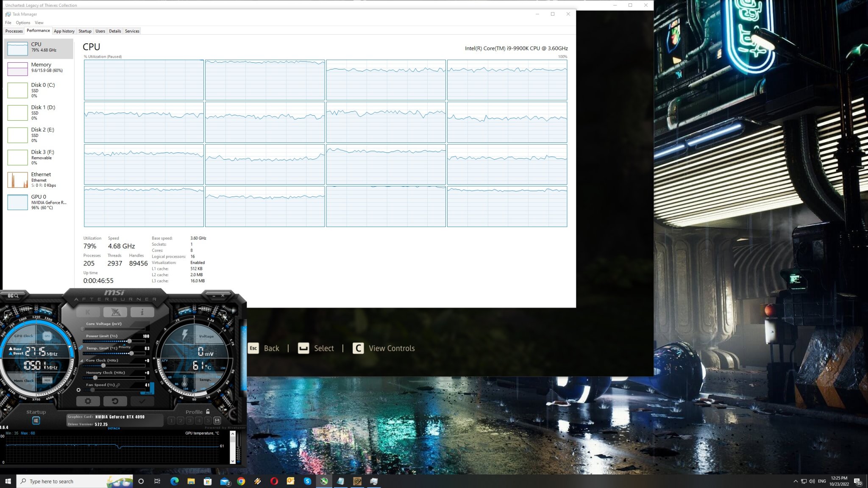This screenshot has width=868, height=488.
Task: Click the Kombustor K button
Action: 88,312
